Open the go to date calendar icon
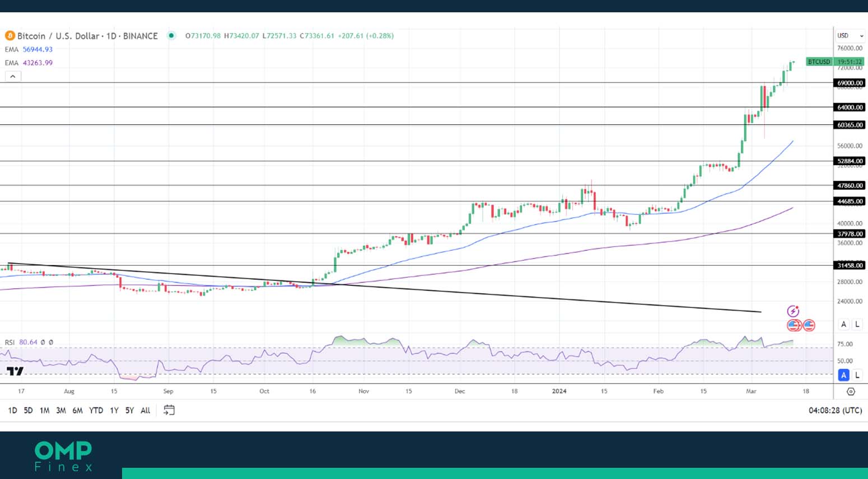This screenshot has width=868, height=479. click(169, 410)
